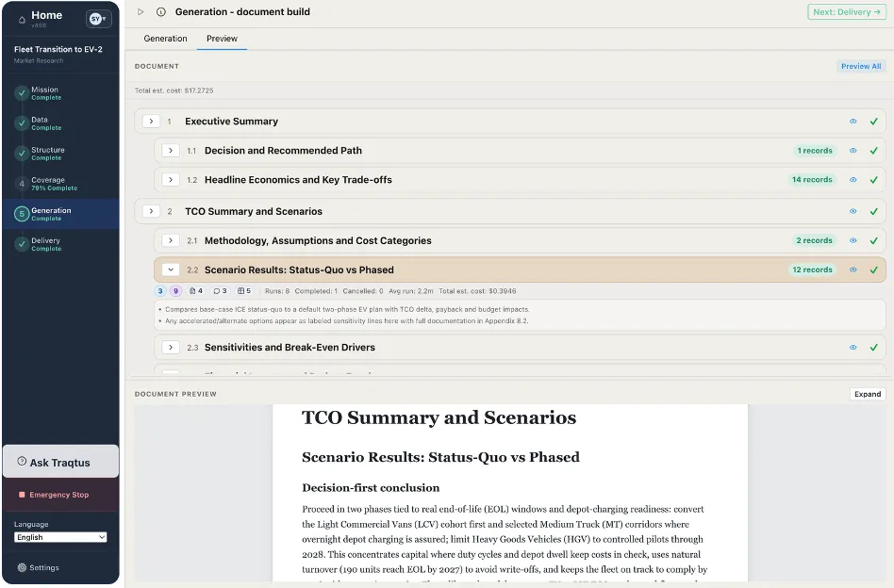
Task: Click the info clock icon beside Generation title
Action: [161, 12]
